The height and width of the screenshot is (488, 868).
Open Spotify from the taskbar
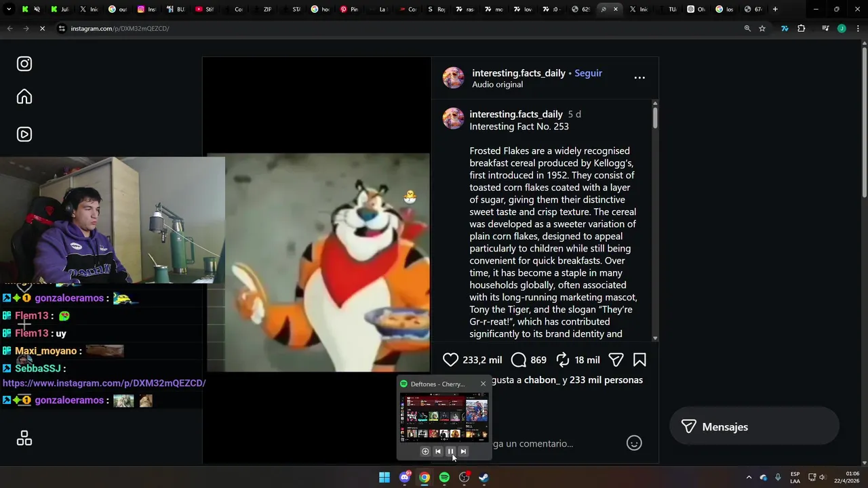444,477
